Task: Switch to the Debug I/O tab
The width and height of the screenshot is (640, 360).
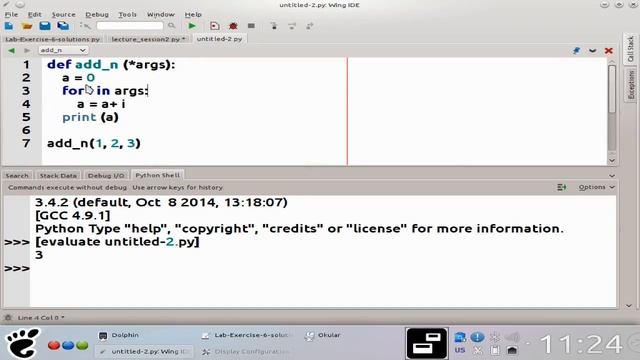Action: 106,176
